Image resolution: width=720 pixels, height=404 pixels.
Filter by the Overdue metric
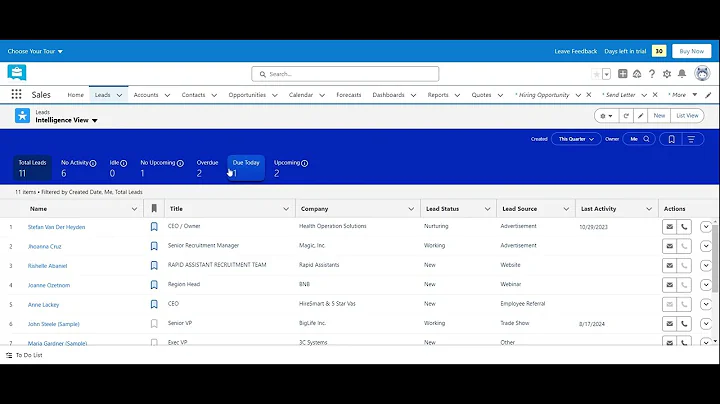click(207, 168)
